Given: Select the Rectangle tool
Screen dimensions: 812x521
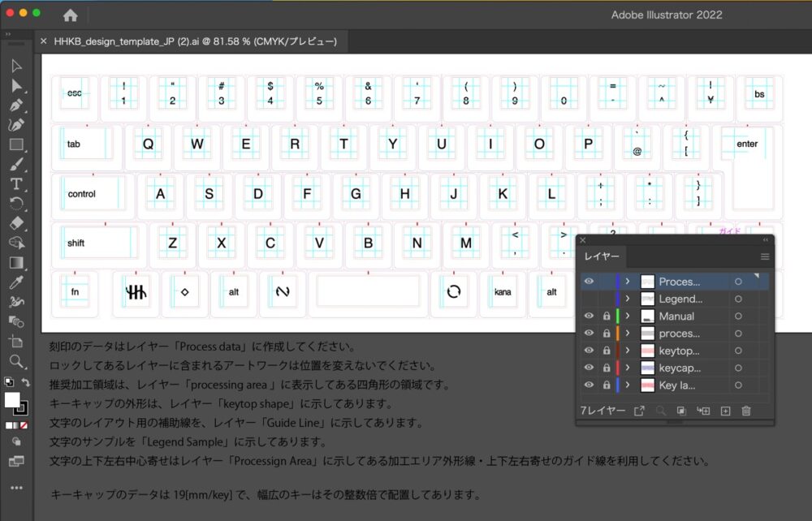Looking at the screenshot, I should 16,144.
